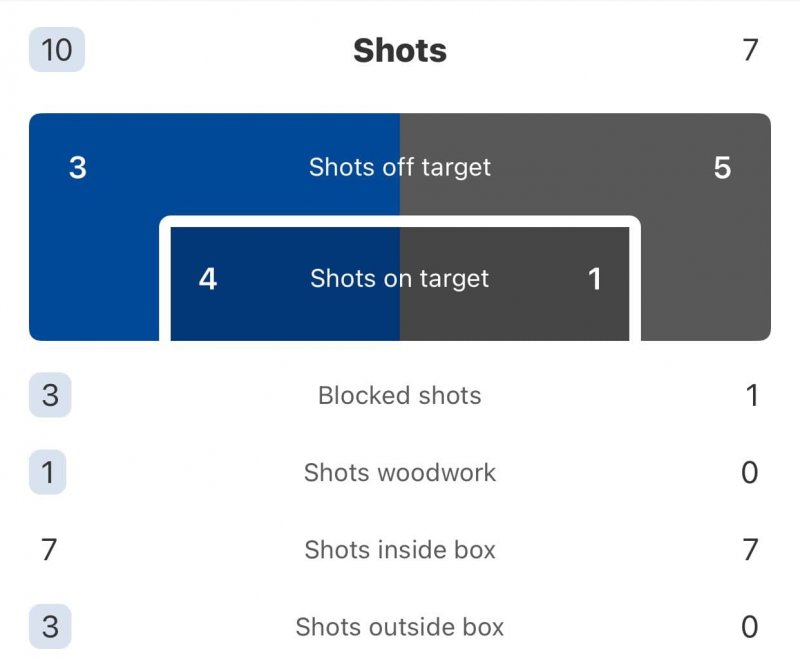Open the Shots inside box stat row

tap(400, 549)
